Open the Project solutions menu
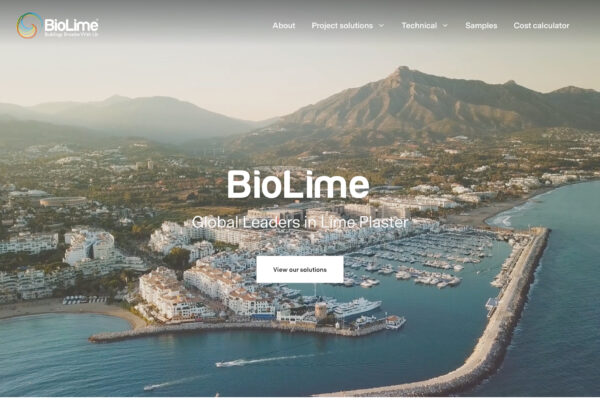Viewport: 600px width, 400px height. click(342, 26)
